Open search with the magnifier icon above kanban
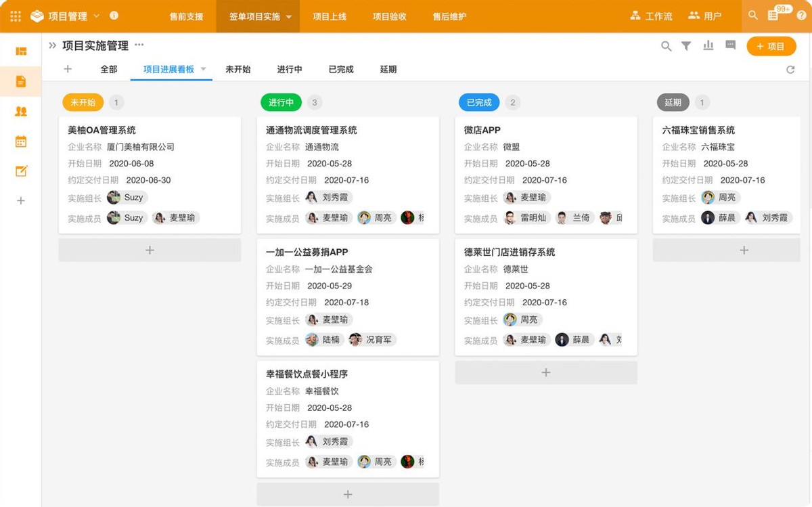Viewport: 812px width, 507px height. (x=666, y=46)
